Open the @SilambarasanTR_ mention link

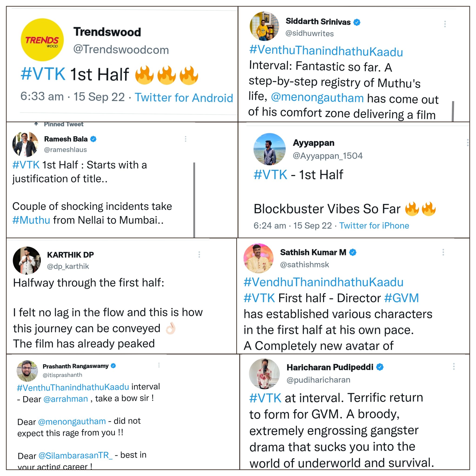click(75, 456)
